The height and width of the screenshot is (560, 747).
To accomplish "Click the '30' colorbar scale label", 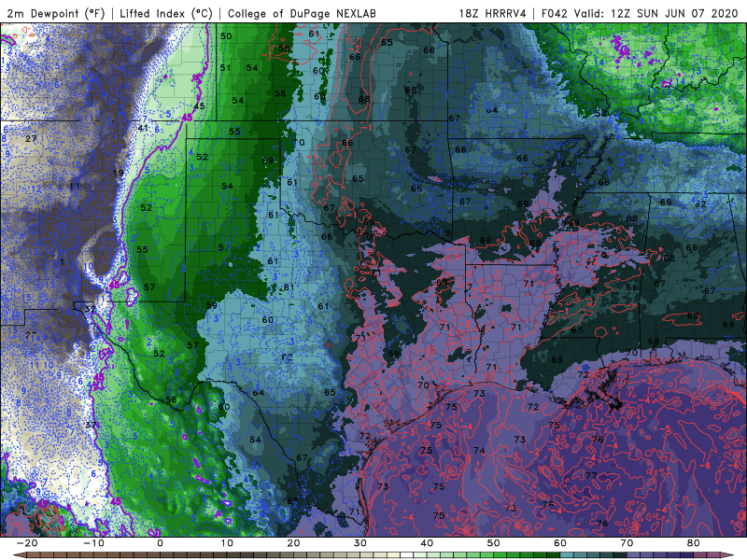I will [x=360, y=543].
